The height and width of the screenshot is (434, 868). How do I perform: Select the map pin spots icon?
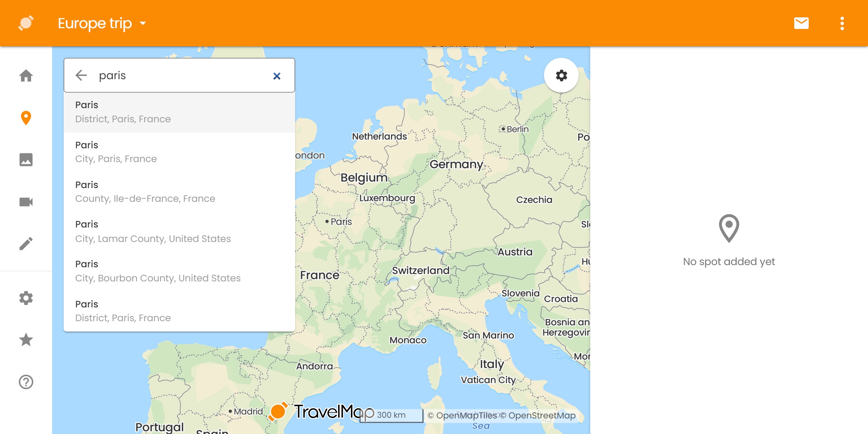pyautogui.click(x=26, y=118)
